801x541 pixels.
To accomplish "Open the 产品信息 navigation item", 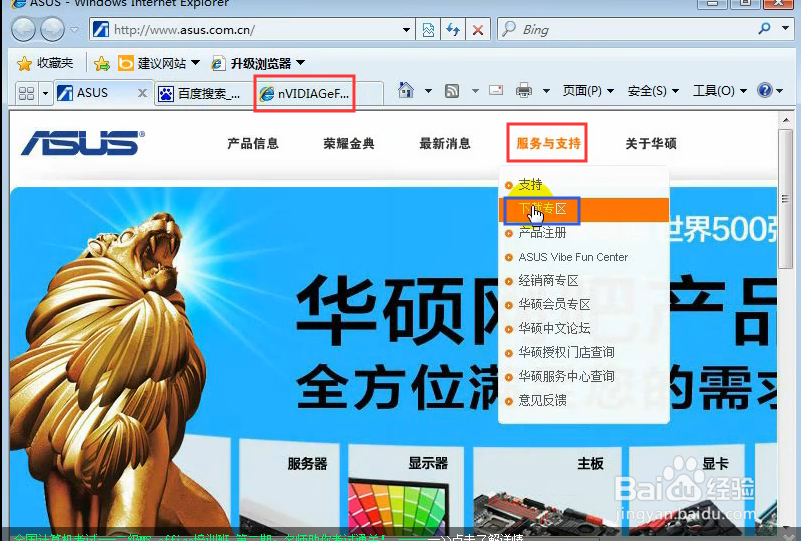I will pyautogui.click(x=253, y=144).
